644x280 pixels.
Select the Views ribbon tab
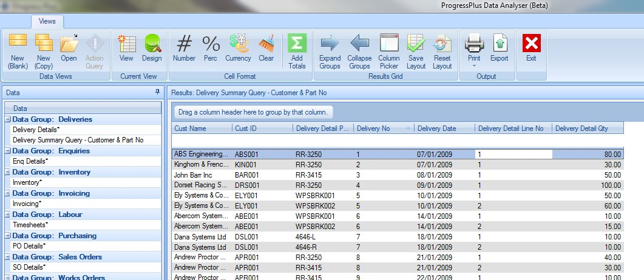pos(47,21)
